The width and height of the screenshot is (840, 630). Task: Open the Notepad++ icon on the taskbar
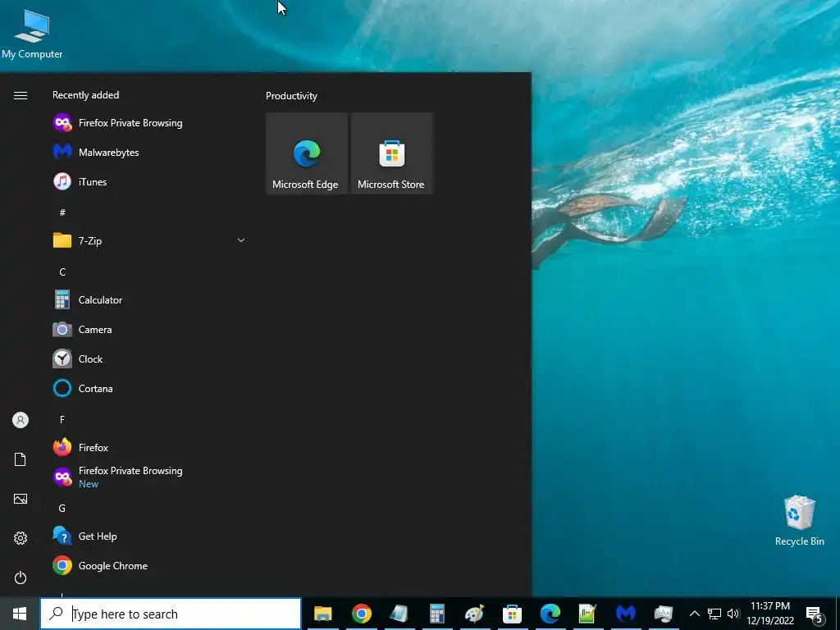point(587,614)
